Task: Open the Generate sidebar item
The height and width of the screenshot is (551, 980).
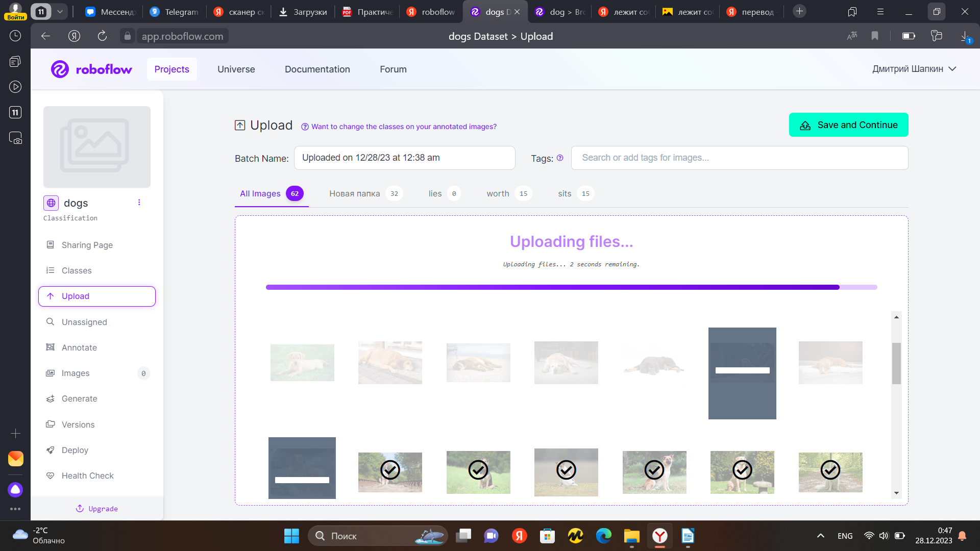Action: (x=79, y=398)
